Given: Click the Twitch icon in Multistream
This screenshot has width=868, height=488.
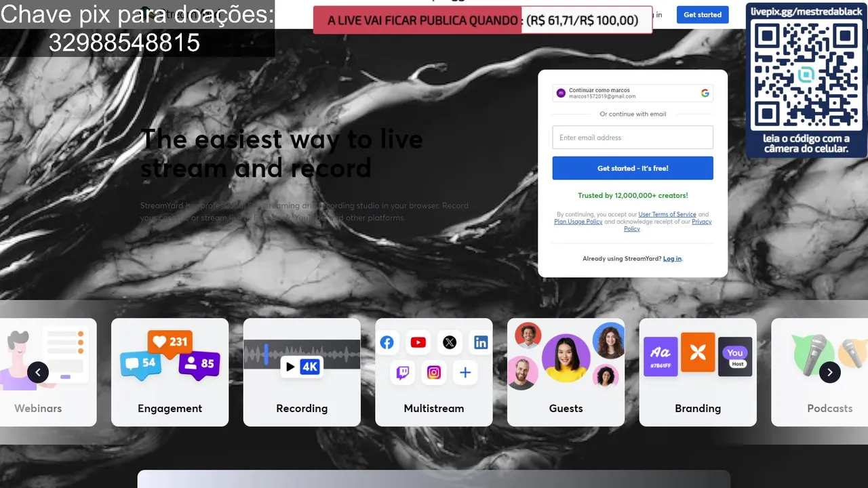Looking at the screenshot, I should (403, 372).
